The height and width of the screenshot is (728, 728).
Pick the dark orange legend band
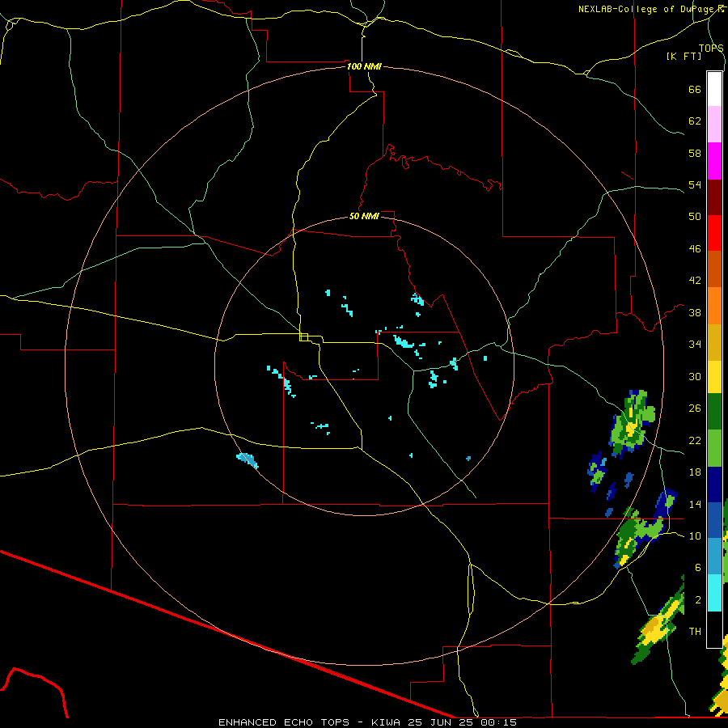tap(714, 269)
